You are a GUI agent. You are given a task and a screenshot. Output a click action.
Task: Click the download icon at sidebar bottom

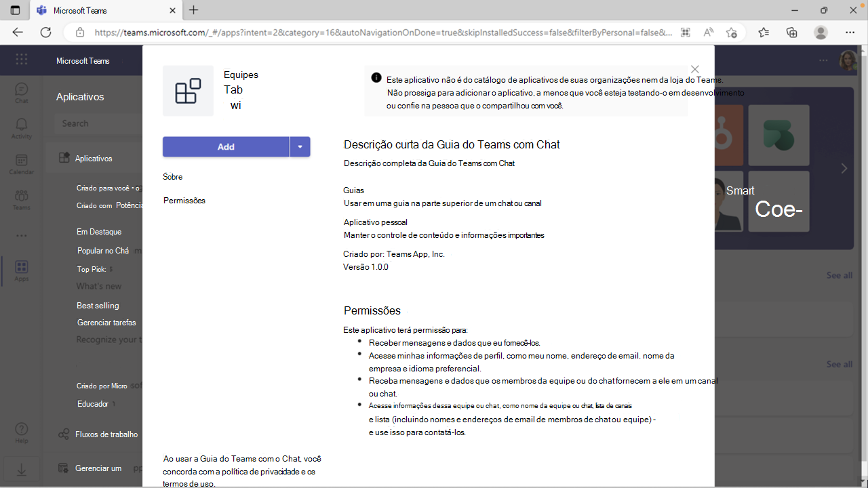coord(22,469)
